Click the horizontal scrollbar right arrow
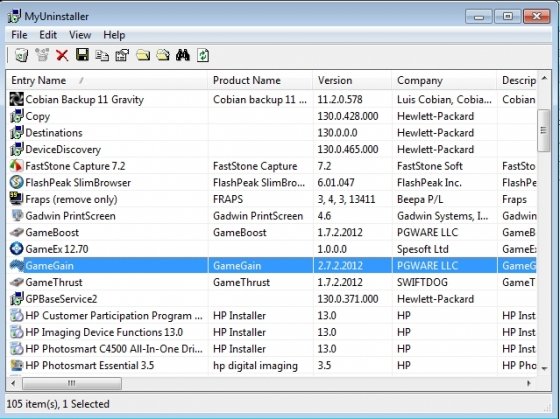 coord(529,384)
